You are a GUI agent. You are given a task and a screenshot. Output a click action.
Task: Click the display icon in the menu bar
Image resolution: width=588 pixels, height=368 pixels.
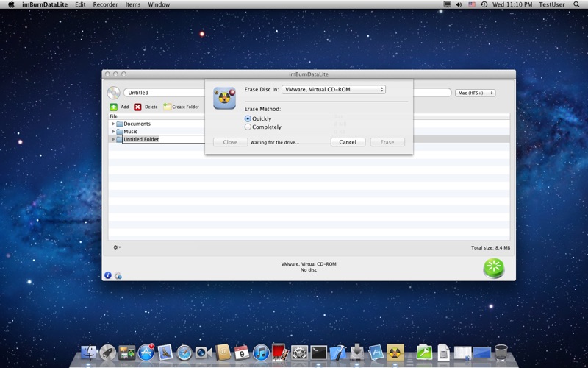(447, 4)
